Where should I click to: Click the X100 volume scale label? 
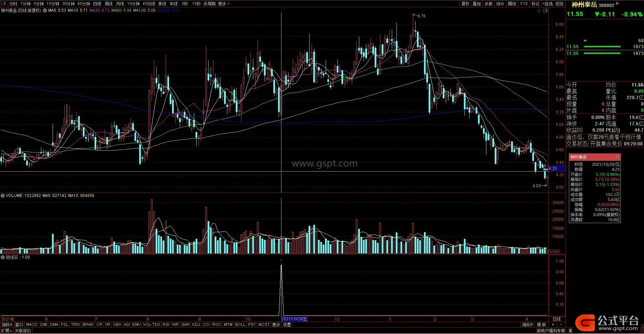click(x=554, y=252)
